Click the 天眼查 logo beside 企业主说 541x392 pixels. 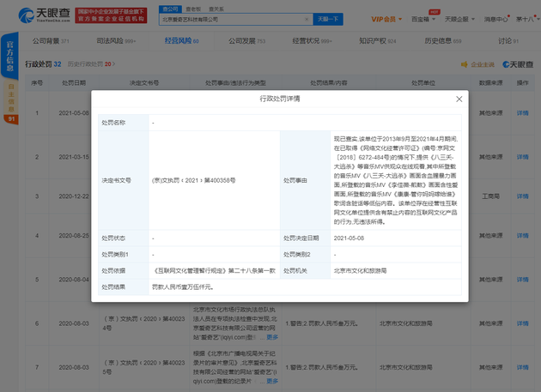pos(518,64)
